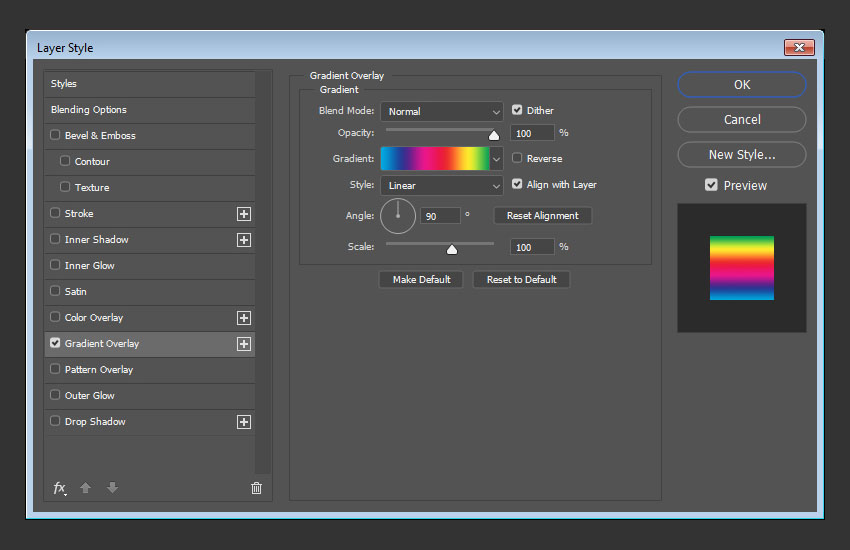The image size is (850, 550).
Task: Click the Reset to Default button
Action: tap(521, 280)
